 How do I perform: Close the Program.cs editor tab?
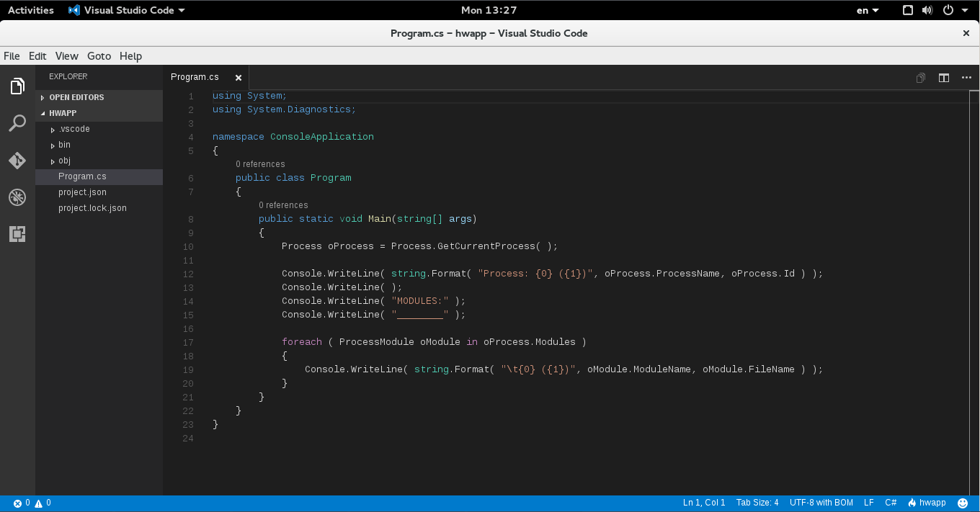[239, 78]
